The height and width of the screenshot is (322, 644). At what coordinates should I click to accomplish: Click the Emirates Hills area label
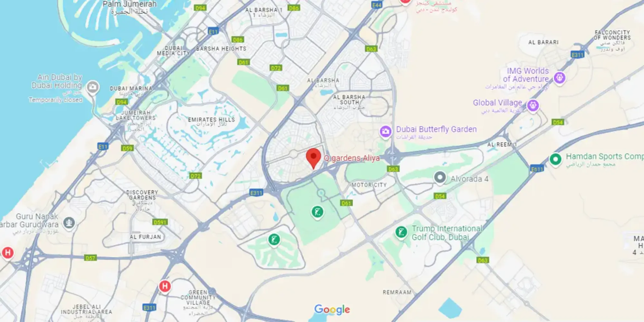[212, 119]
